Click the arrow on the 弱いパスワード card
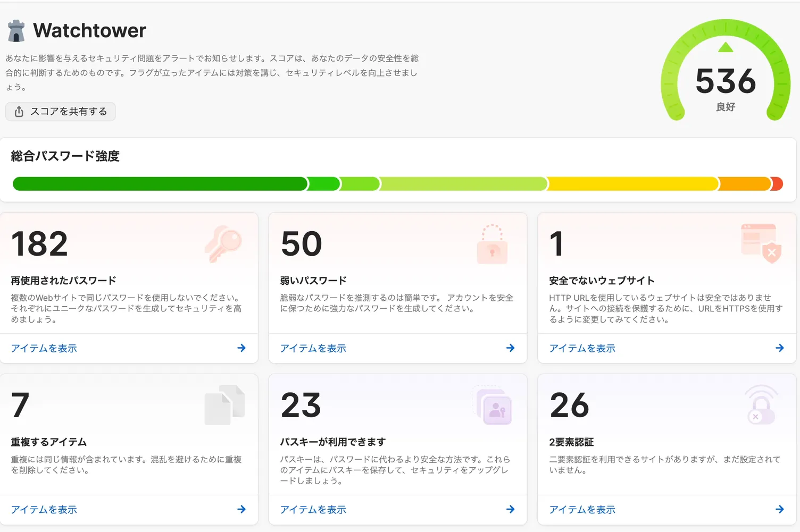Screen dimensions: 800x532 [x=511, y=348]
